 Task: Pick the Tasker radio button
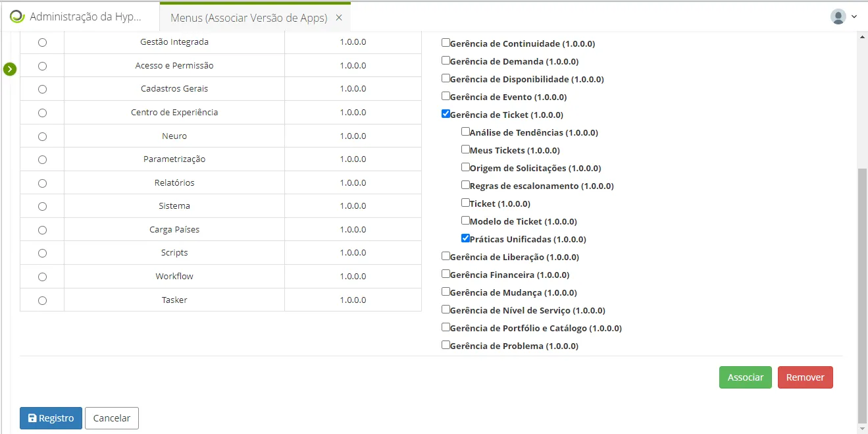(43, 300)
